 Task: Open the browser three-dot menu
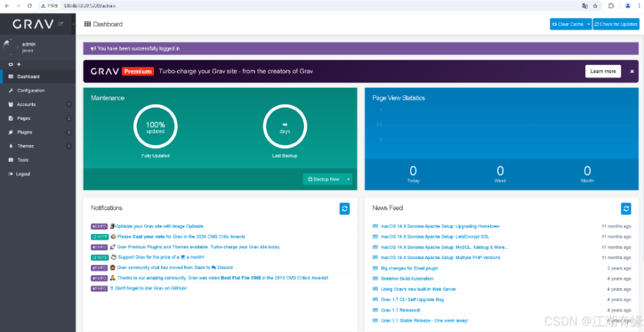[x=639, y=6]
